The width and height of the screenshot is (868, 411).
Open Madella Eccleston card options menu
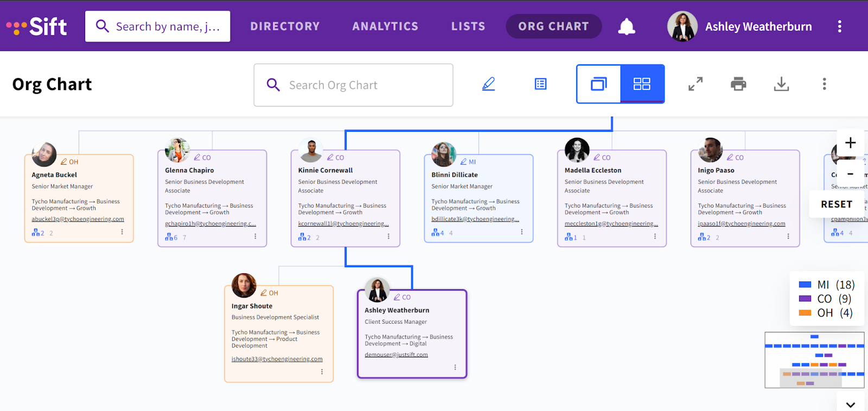[655, 236]
